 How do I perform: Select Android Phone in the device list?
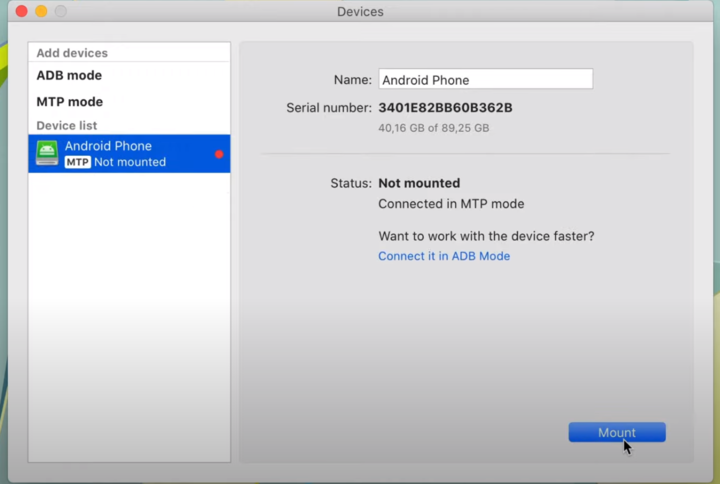(x=129, y=154)
